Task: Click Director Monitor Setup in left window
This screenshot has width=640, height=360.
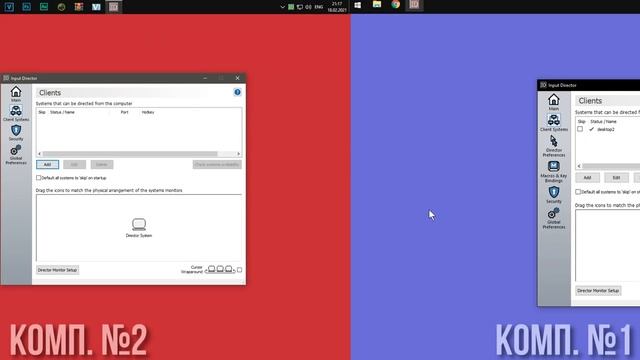Action: (x=57, y=270)
